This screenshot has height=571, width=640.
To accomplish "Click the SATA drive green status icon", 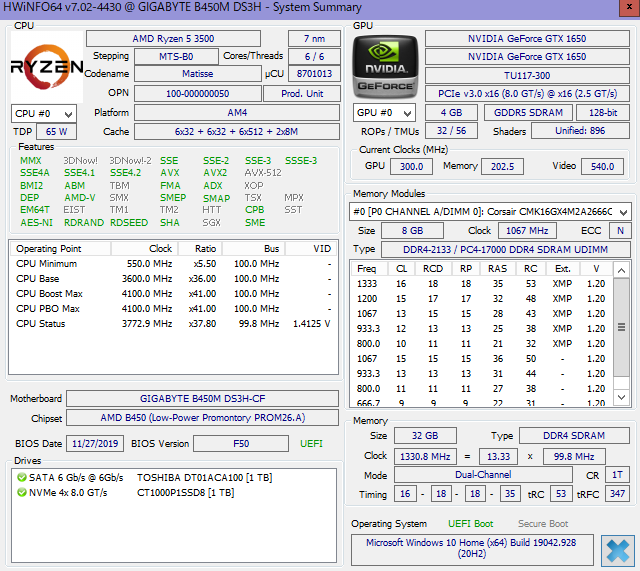I will tap(21, 477).
